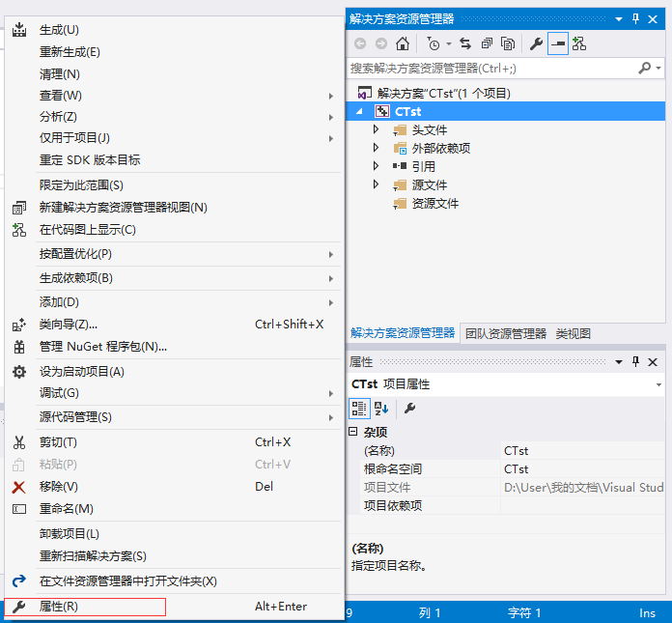Open 管理 NuGet 程序包(N)...

coord(174,347)
